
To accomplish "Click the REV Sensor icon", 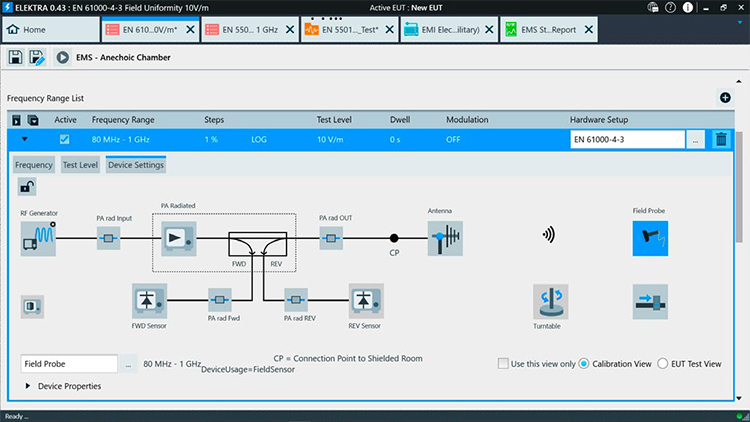I will click(x=365, y=299).
